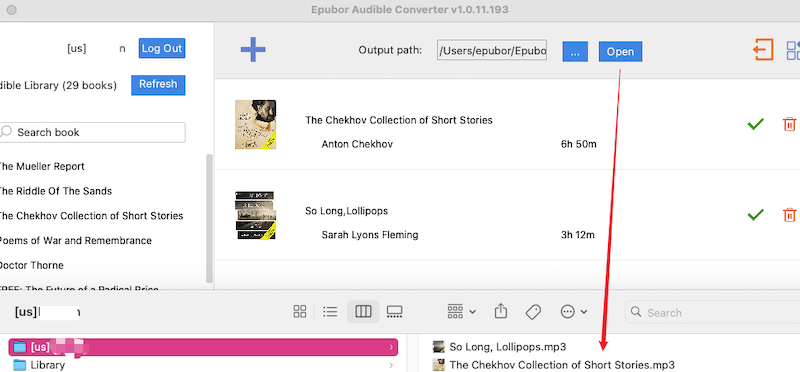Click the So Long,Lollipops title
This screenshot has height=372, width=800.
click(x=346, y=211)
